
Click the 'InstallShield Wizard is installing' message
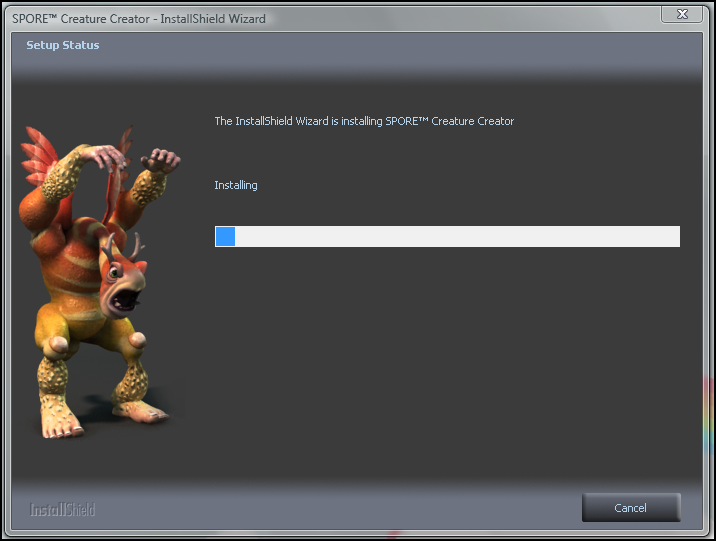tap(364, 121)
